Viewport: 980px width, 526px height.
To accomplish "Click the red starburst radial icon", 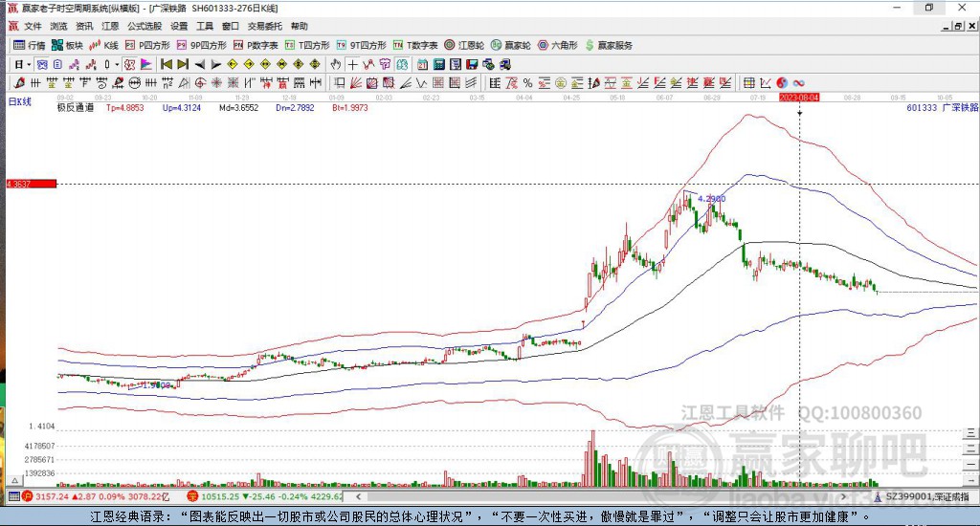I will [216, 83].
